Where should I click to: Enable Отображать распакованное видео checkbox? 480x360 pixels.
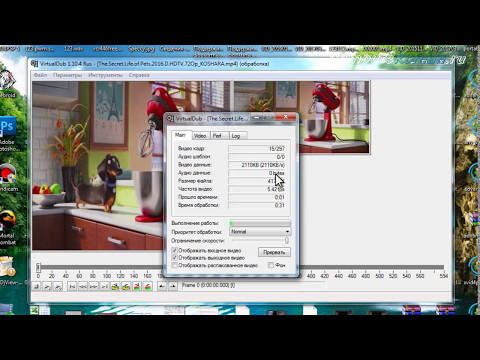pos(174,265)
